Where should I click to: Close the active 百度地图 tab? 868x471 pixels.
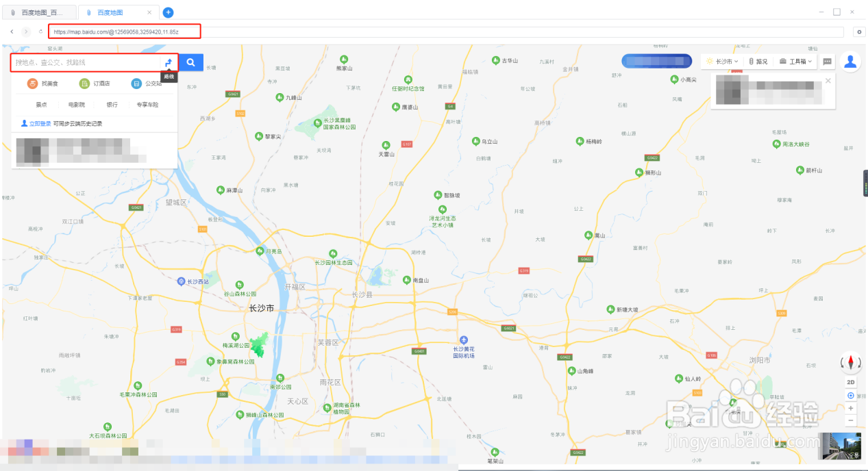pyautogui.click(x=150, y=12)
